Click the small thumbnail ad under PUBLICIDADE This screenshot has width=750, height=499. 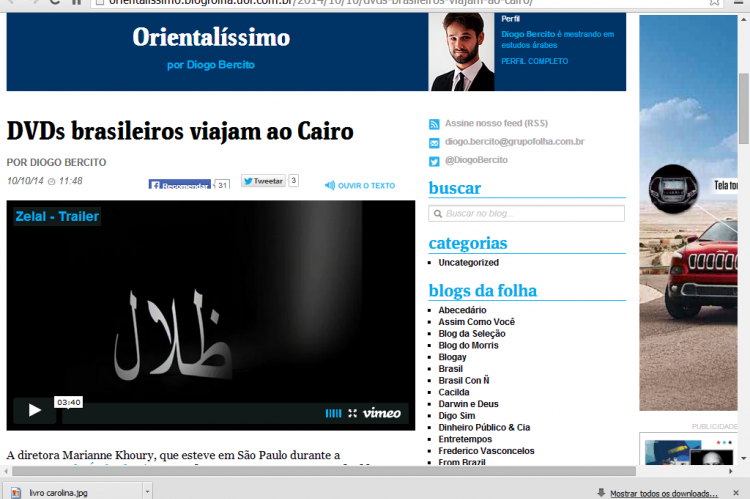(689, 449)
